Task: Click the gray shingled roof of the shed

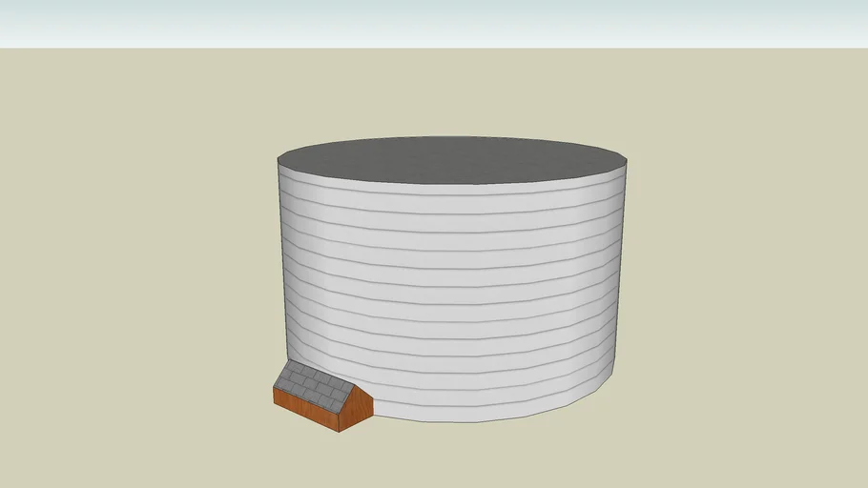Action: pyautogui.click(x=312, y=386)
